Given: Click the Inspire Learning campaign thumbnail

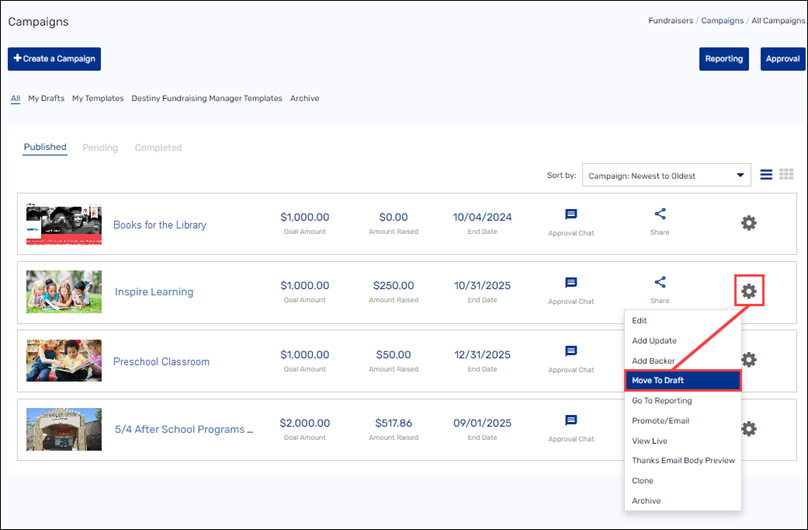Looking at the screenshot, I should tap(64, 292).
